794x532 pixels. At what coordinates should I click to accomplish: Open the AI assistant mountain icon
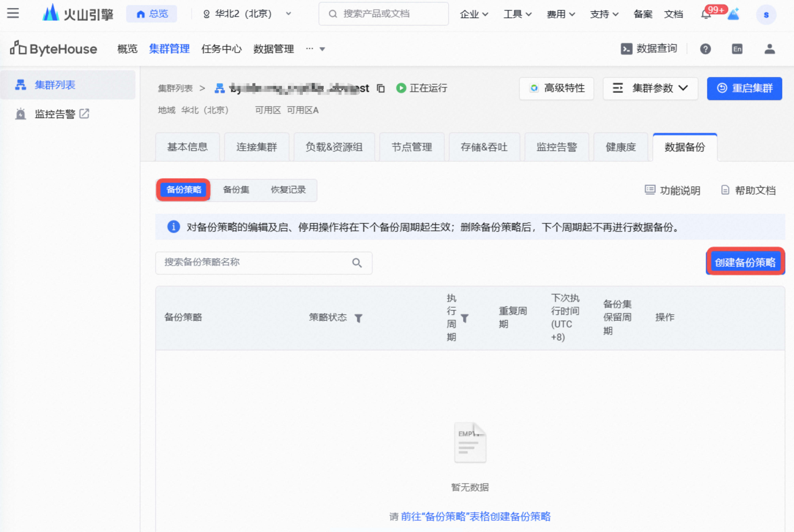[734, 14]
